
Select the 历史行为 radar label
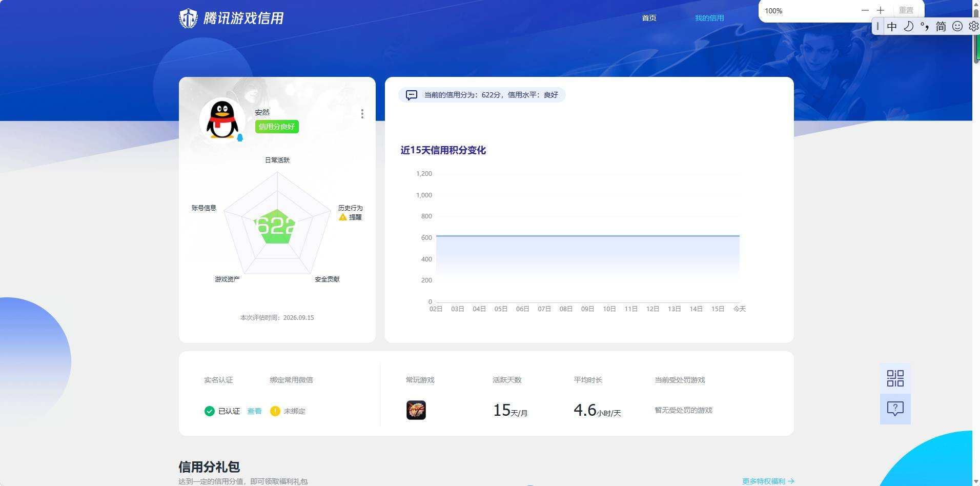click(x=350, y=208)
